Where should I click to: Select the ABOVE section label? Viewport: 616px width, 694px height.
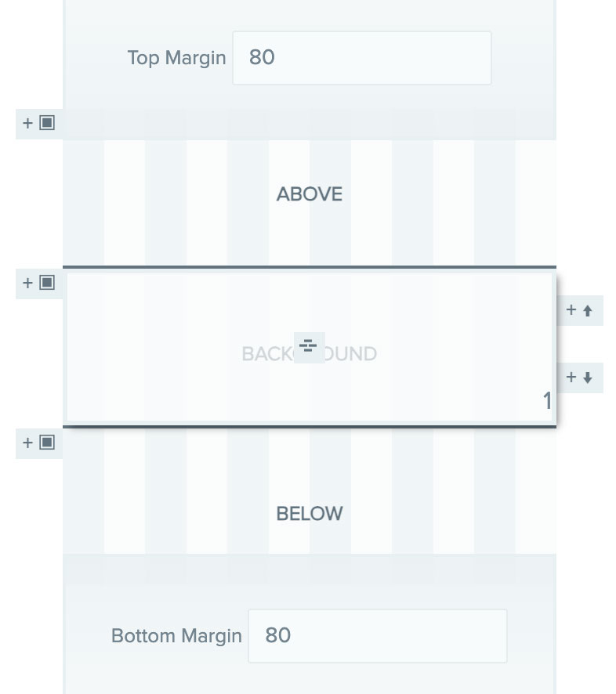[309, 194]
